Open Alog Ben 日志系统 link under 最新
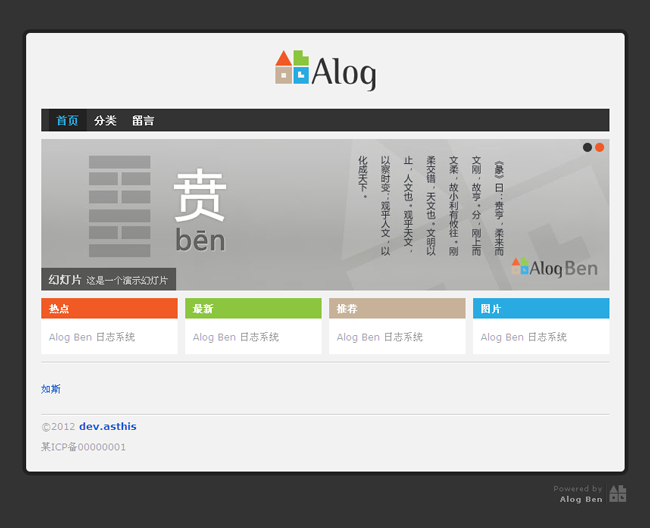 (x=236, y=338)
